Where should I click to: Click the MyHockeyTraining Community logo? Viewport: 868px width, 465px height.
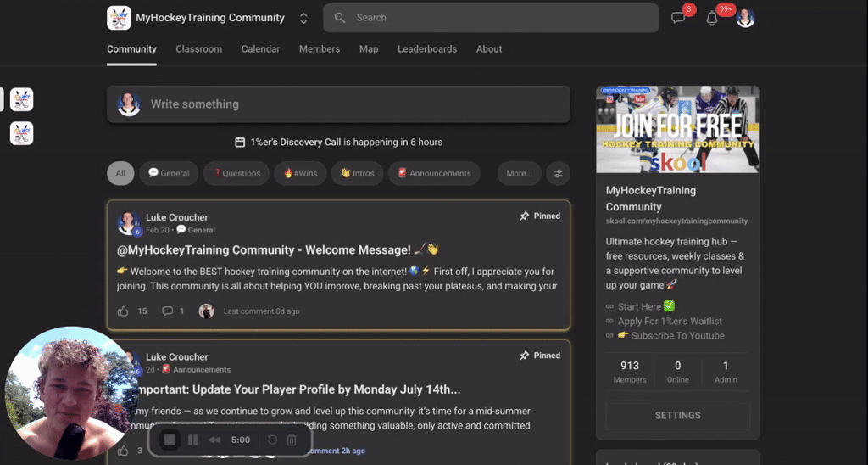119,18
